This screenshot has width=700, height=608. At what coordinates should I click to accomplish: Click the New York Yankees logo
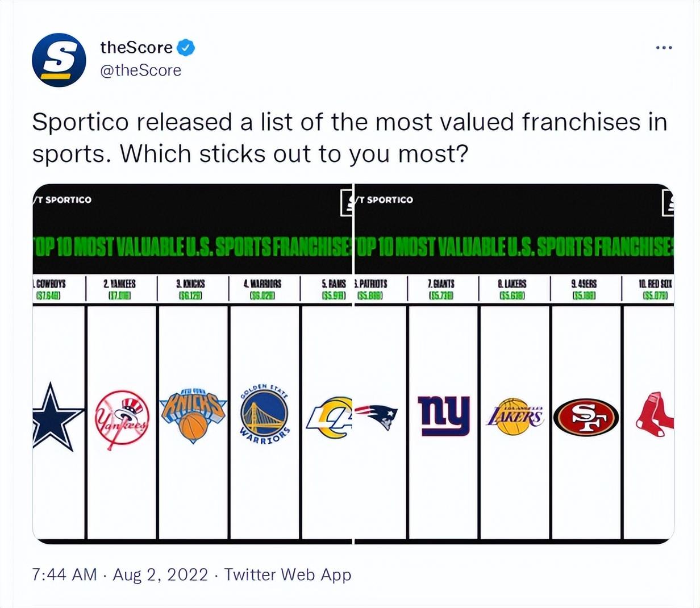[x=122, y=420]
